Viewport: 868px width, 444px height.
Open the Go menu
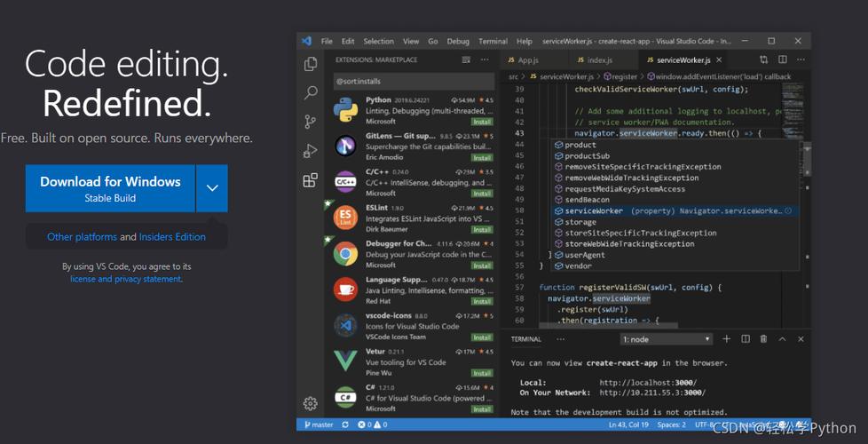[x=433, y=42]
